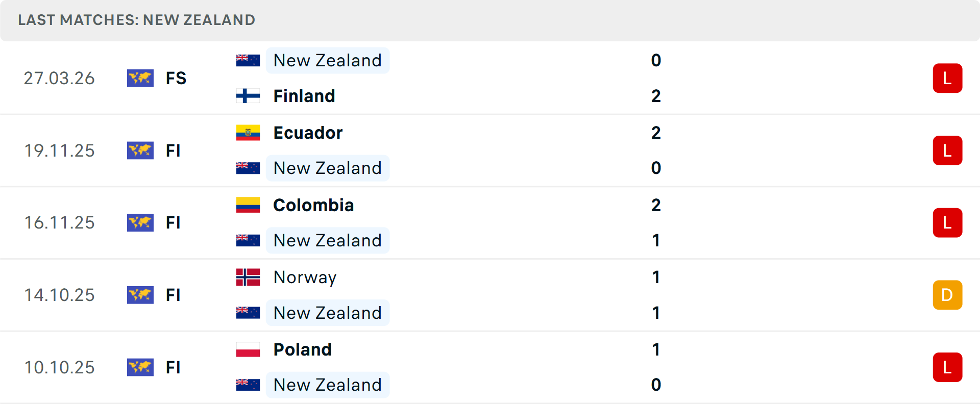Expand the Ecuador match row details
The height and width of the screenshot is (404, 980).
pos(490,150)
